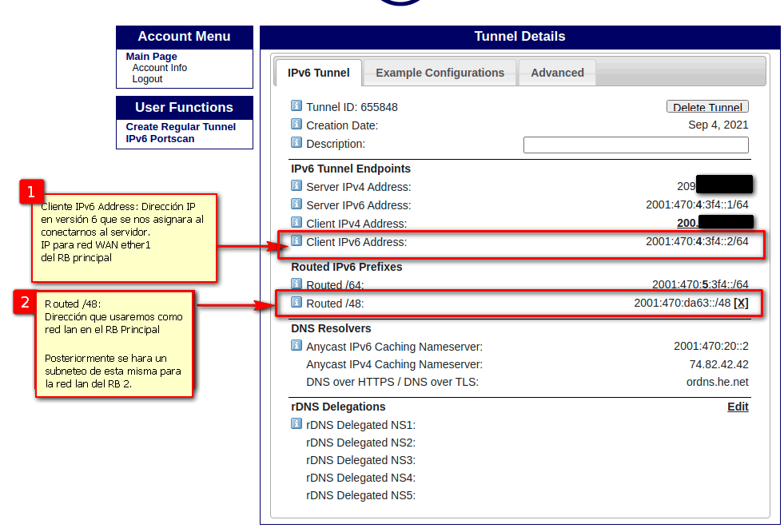The width and height of the screenshot is (784, 532).
Task: Click info icon for Anycast IPv6 Nameserver
Action: click(x=296, y=346)
